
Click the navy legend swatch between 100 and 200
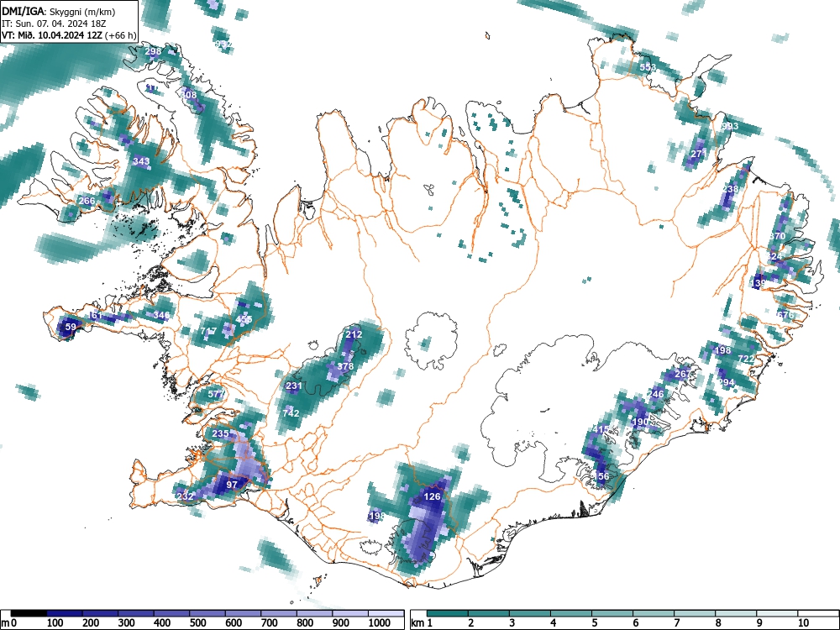65,613
